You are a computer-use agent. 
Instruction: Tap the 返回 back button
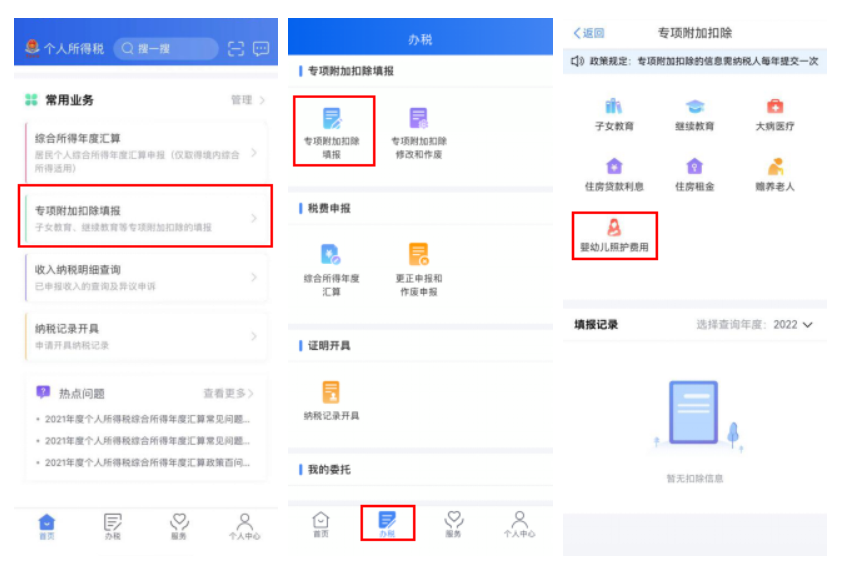[589, 33]
